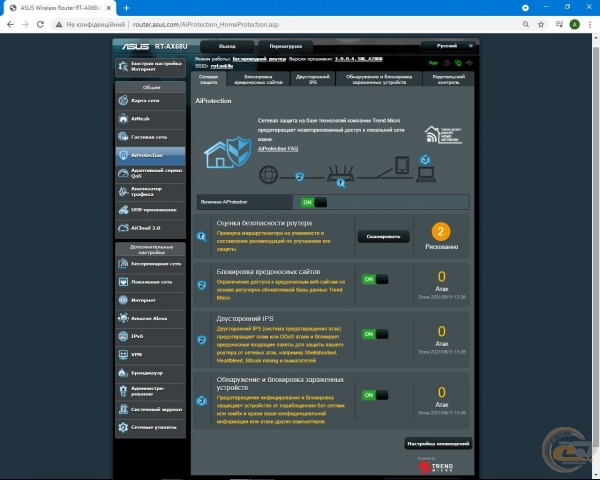Click the connected users status icon

tap(446, 63)
